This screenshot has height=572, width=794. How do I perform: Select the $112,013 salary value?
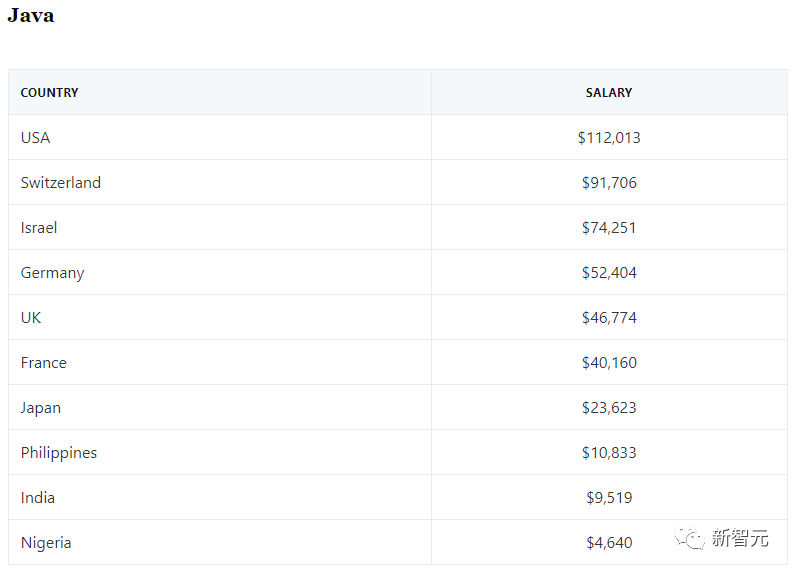[609, 138]
